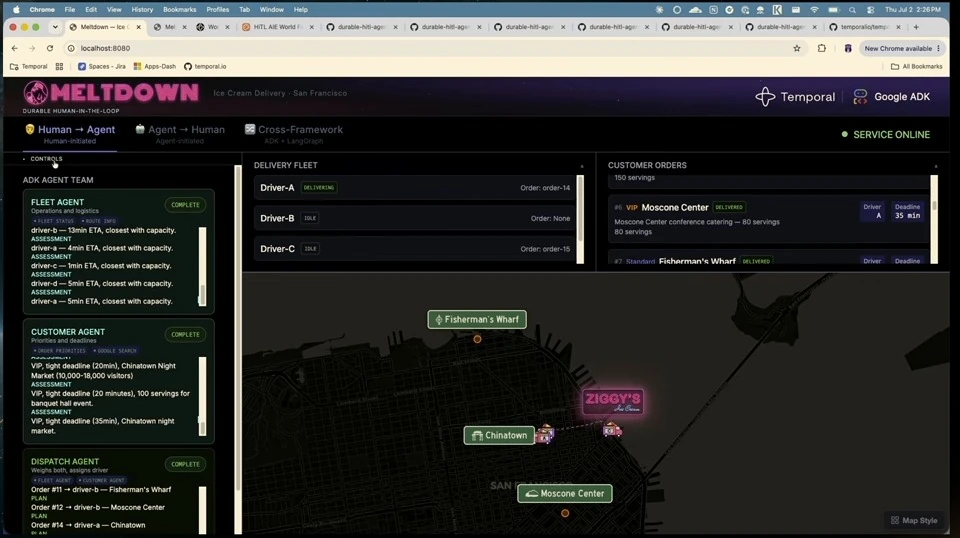Open the Wi-Fi status menu icon

coord(814,10)
